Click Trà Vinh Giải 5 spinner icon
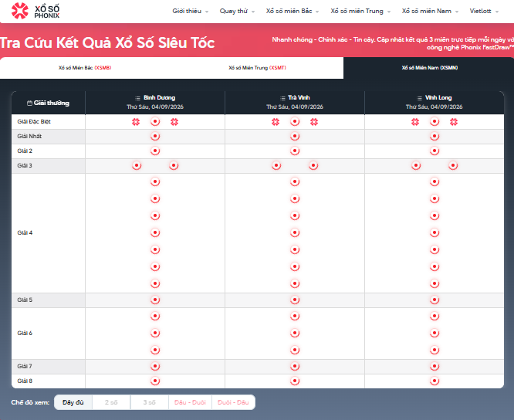The image size is (514, 420). point(295,300)
